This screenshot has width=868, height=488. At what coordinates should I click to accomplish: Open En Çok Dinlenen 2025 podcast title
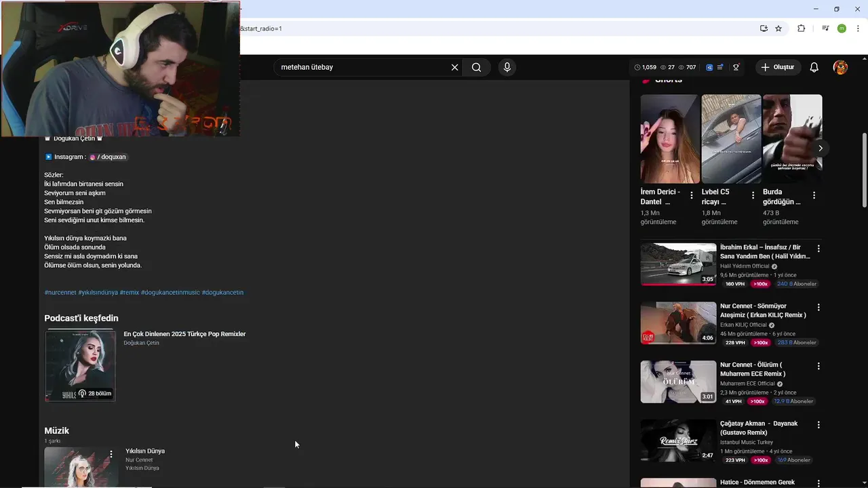(x=184, y=334)
